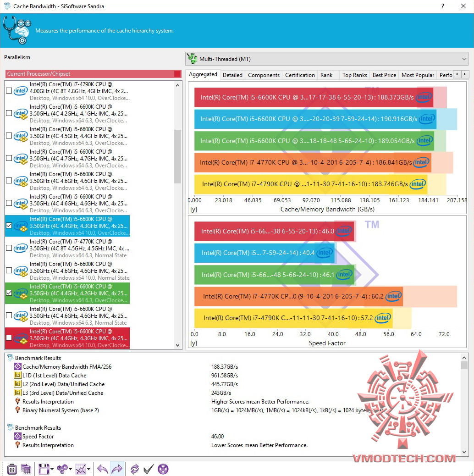Check the i7-4770K 4.5GHz Normal State checkbox
474x476 pixels.
pyautogui.click(x=9, y=248)
